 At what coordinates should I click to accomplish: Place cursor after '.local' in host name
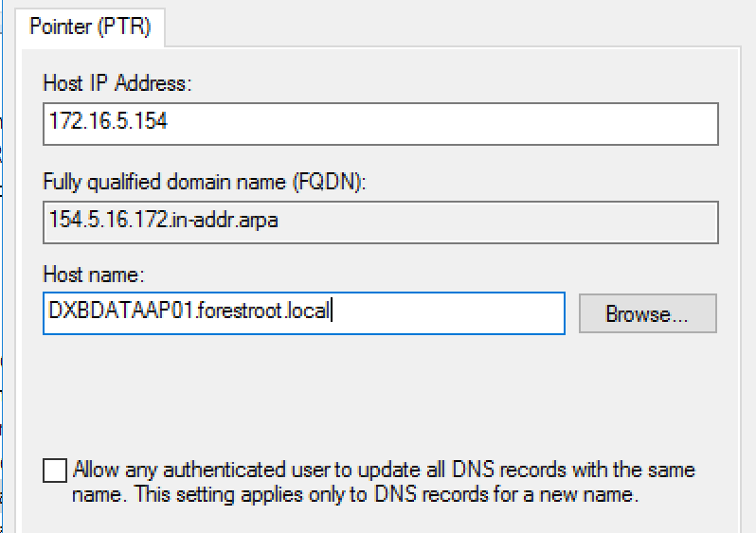[x=332, y=311]
